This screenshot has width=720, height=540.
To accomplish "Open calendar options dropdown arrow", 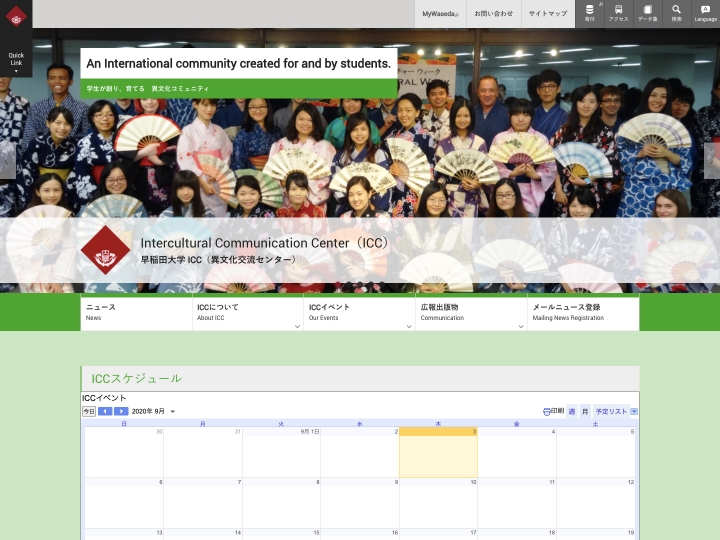I will click(x=634, y=411).
